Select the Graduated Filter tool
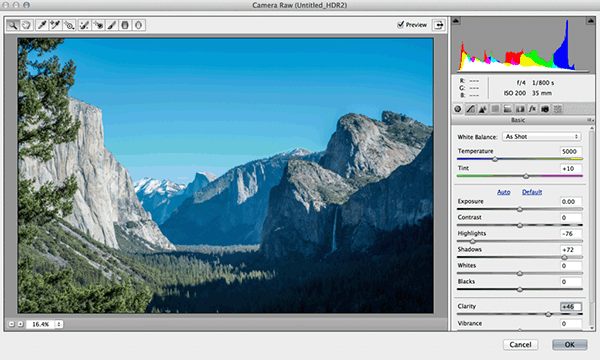The image size is (600, 360). pyautogui.click(x=125, y=25)
